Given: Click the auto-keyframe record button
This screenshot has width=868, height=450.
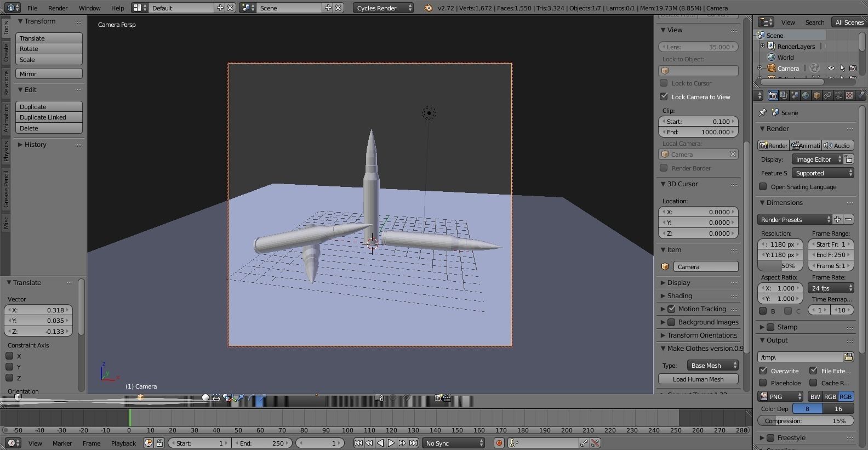Looking at the screenshot, I should click(x=499, y=443).
